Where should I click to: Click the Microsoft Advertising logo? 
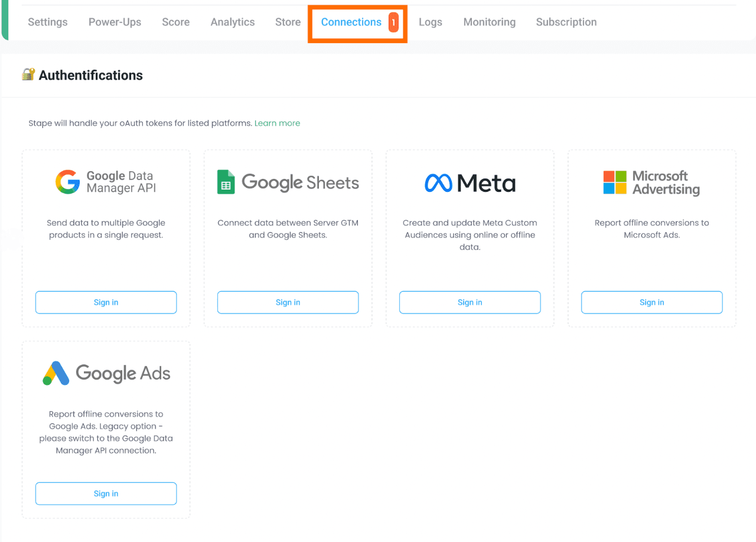(615, 183)
